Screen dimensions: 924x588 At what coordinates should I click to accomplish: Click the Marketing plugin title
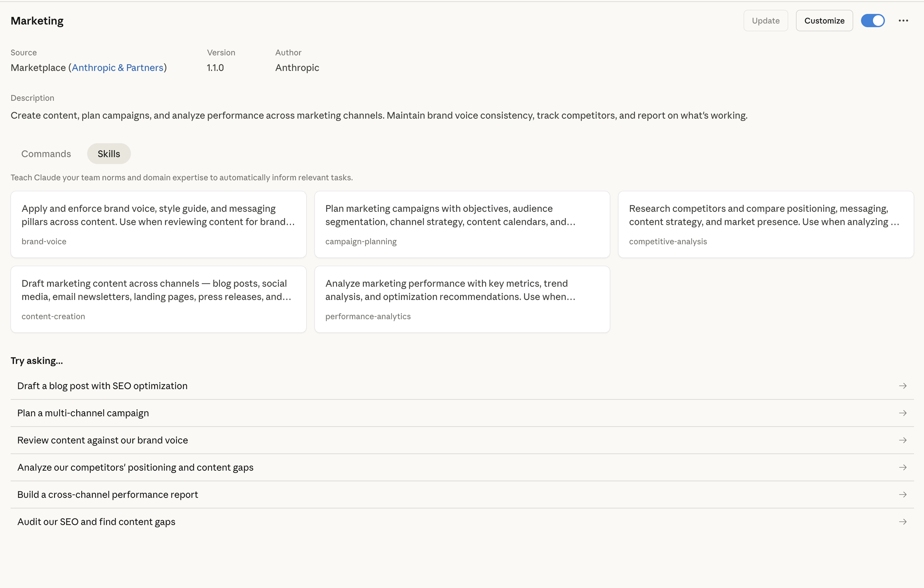37,21
